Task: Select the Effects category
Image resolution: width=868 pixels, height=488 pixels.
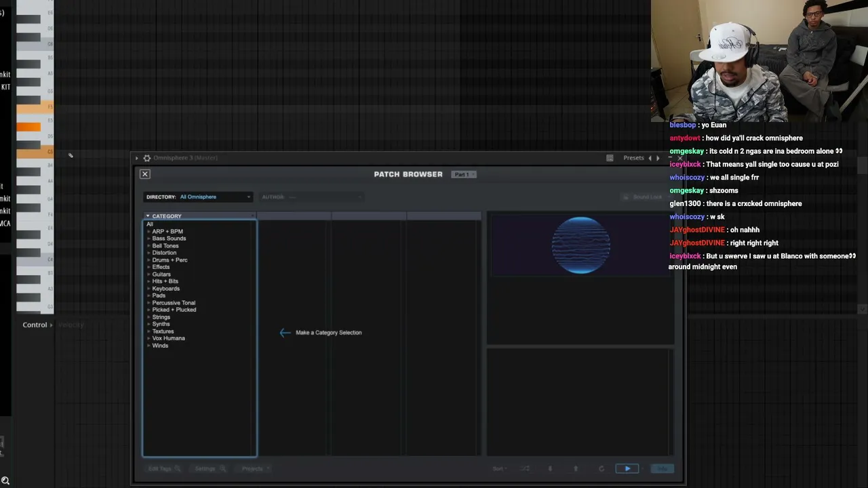Action: [161, 267]
